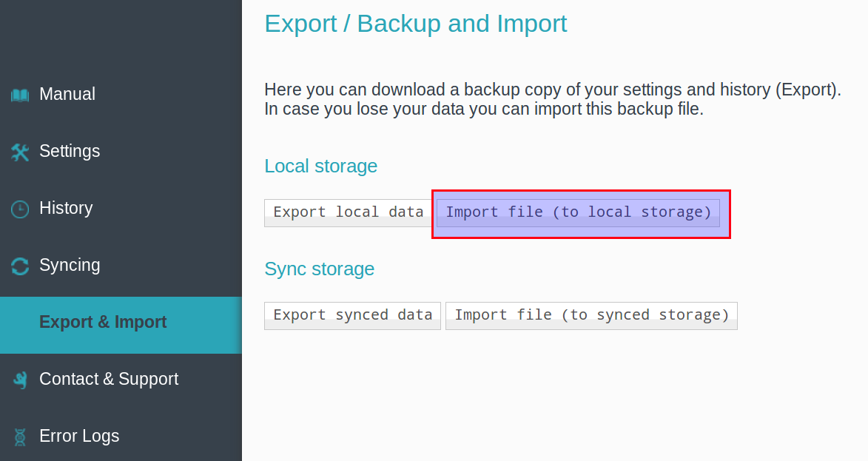
Task: Click the wrench and screwdriver Settings icon
Action: coord(20,152)
